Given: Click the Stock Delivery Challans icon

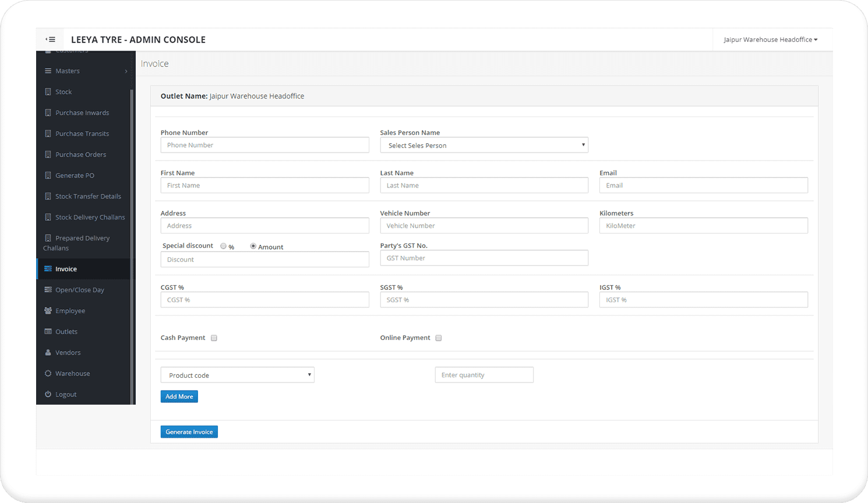Looking at the screenshot, I should (48, 218).
